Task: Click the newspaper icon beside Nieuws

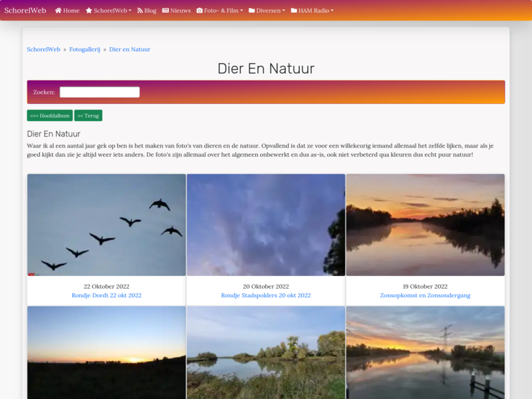Action: [166, 11]
